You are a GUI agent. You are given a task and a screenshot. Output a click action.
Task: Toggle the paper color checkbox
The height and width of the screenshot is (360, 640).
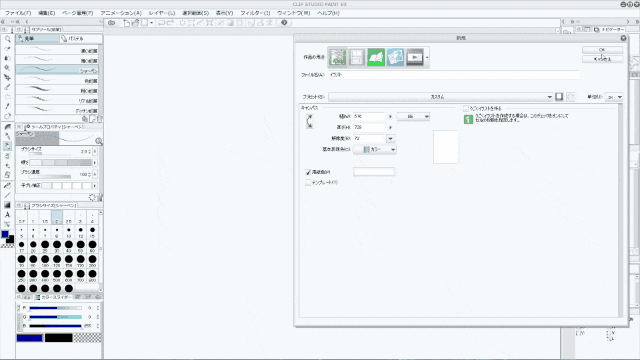click(308, 172)
